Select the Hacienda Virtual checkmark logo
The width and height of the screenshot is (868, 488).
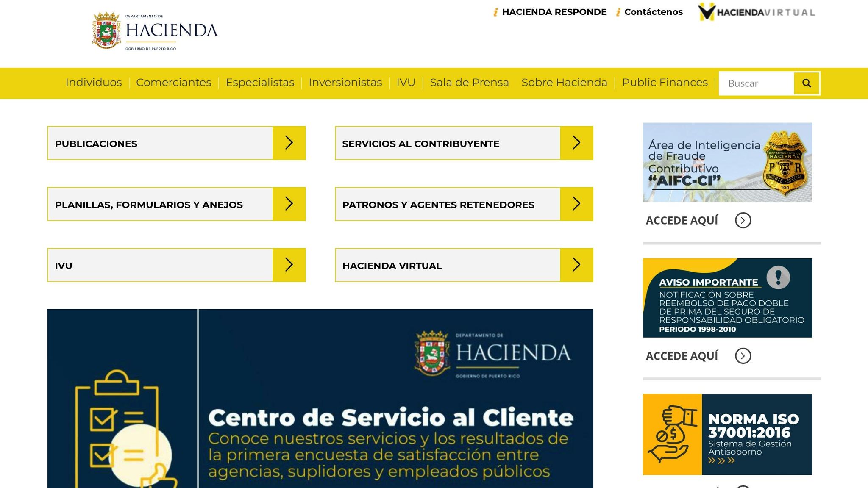click(x=707, y=12)
